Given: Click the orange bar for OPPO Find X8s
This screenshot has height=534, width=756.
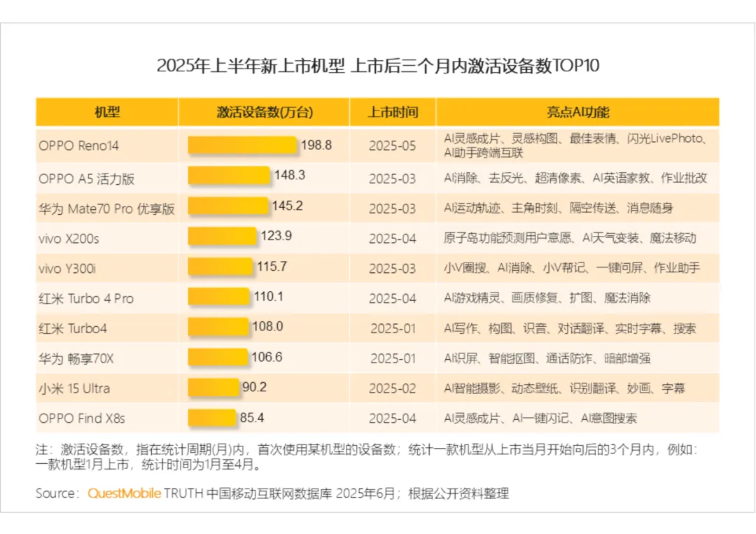Looking at the screenshot, I should pyautogui.click(x=211, y=417).
